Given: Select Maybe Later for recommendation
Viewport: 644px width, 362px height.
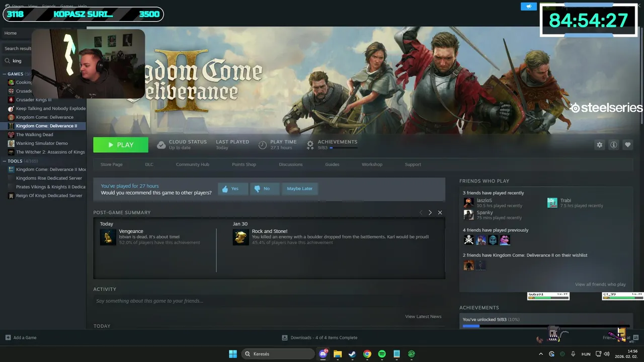Looking at the screenshot, I should 300,189.
